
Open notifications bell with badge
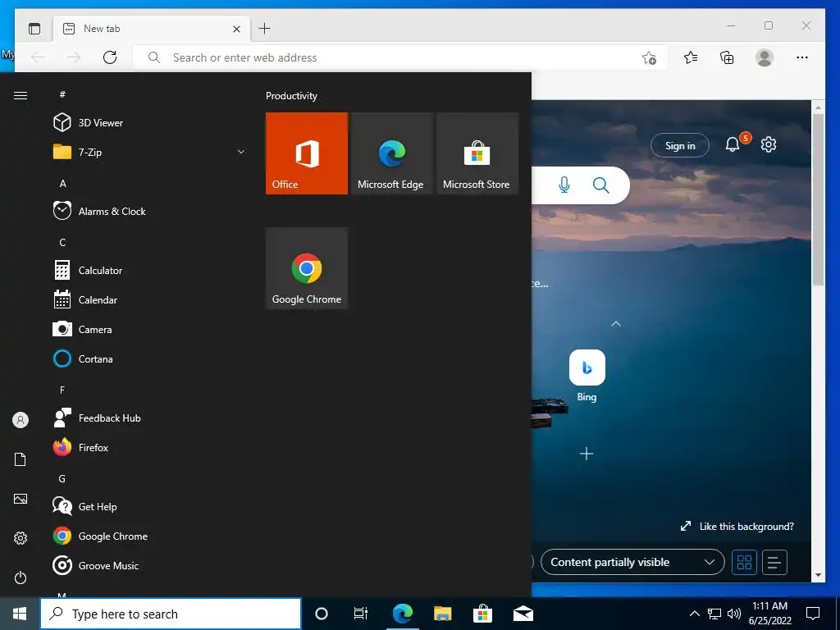(734, 144)
